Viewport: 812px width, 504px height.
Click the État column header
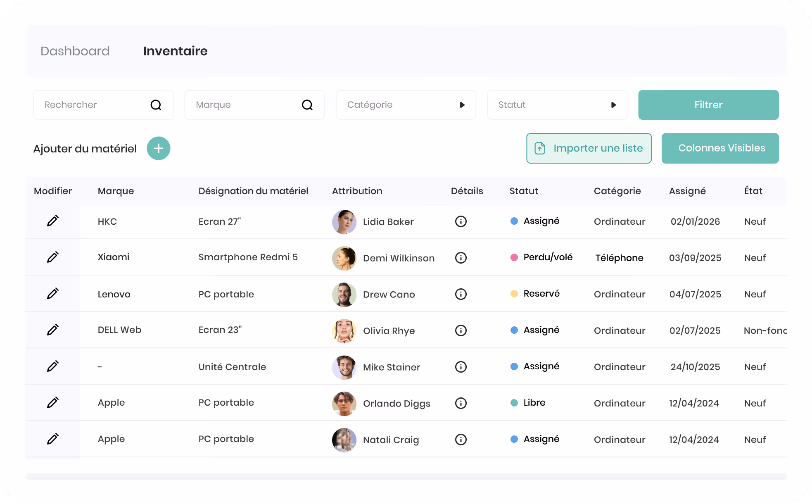[753, 191]
